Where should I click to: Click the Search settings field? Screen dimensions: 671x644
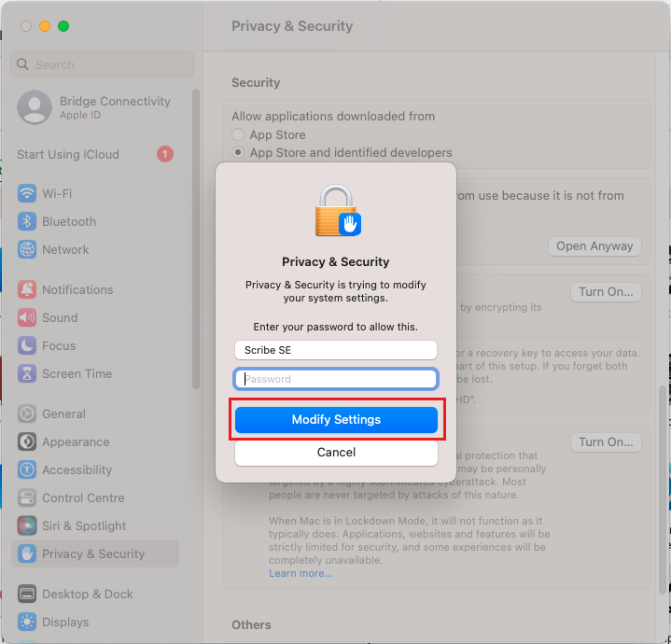coord(103,65)
